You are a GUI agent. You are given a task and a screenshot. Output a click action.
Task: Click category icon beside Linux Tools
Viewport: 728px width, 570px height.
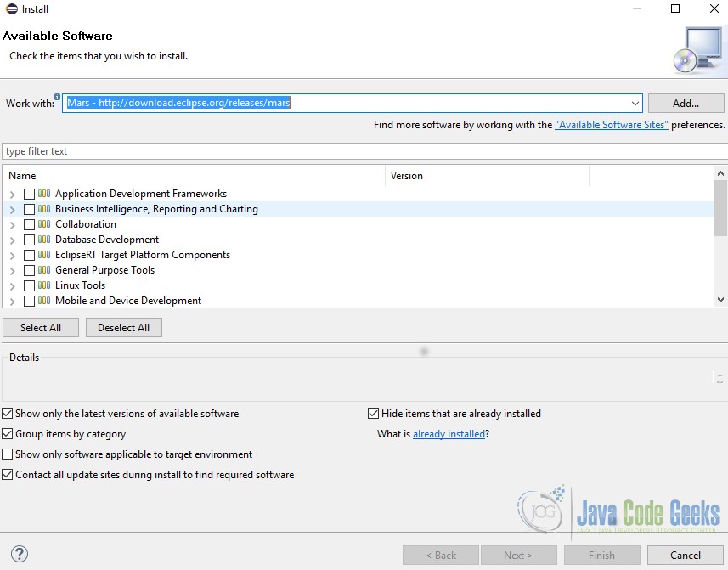click(x=44, y=285)
